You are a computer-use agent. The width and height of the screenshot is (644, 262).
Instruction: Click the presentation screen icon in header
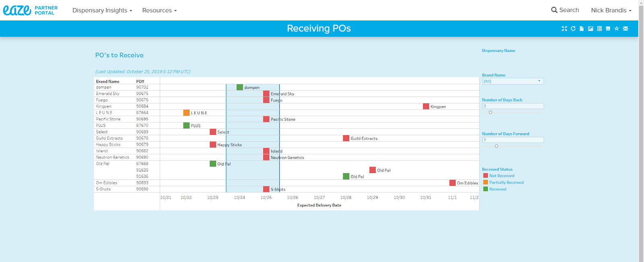[608, 29]
